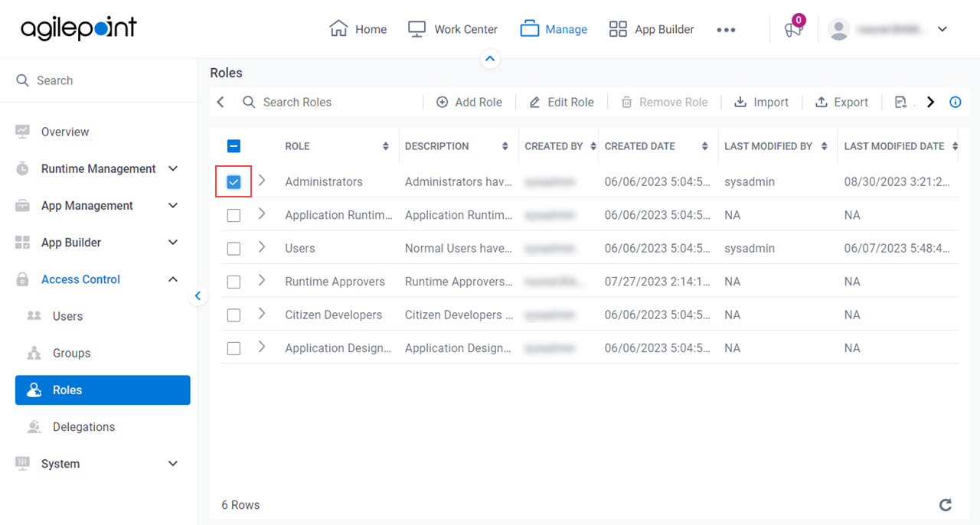Click the 07/27/2023 created date cell
Screen dimensions: 980x525
click(658, 282)
